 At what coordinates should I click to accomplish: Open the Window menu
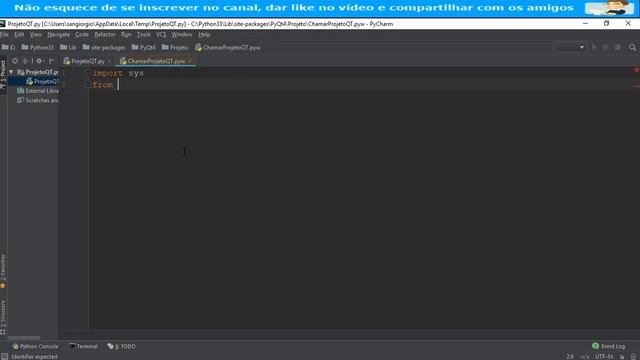click(182, 35)
